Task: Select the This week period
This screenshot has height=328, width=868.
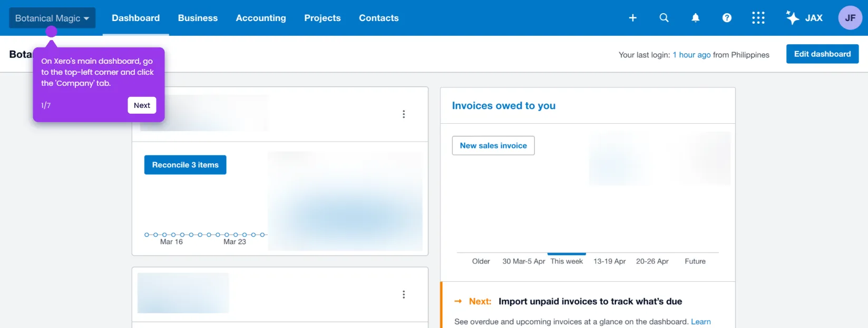Action: pyautogui.click(x=567, y=261)
